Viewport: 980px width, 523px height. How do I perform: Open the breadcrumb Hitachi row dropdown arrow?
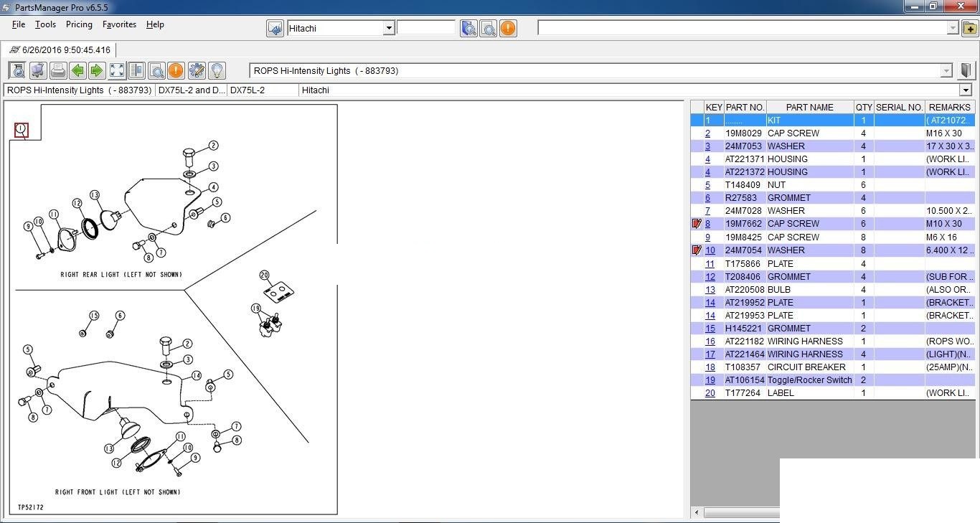point(966,90)
